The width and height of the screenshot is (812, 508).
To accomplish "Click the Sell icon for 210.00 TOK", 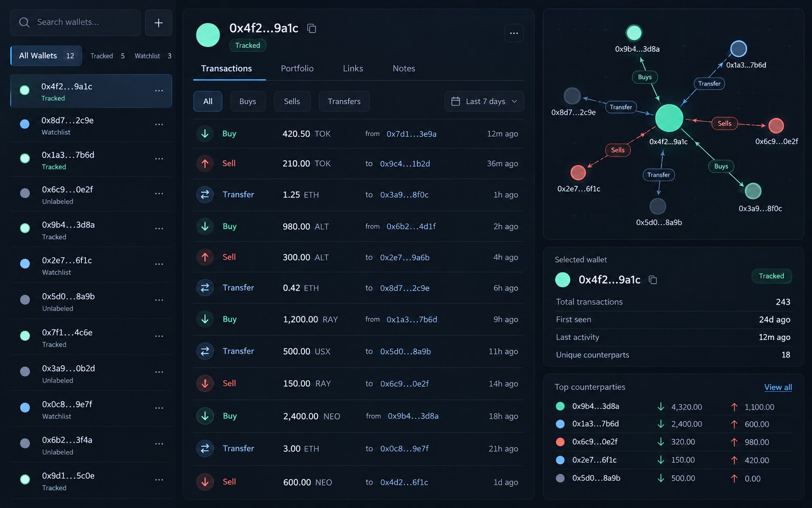I will click(x=205, y=163).
